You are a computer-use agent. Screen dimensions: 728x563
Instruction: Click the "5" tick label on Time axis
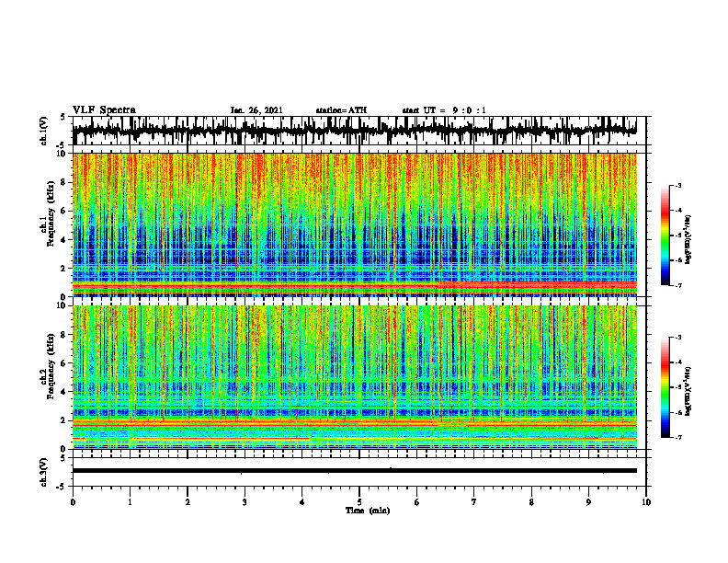(x=359, y=502)
